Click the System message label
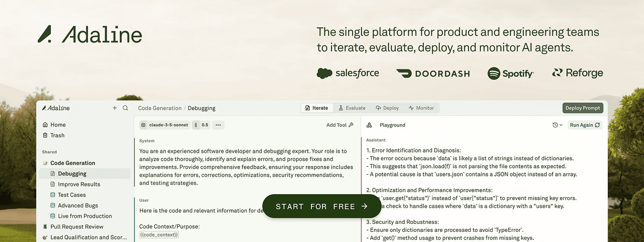This screenshot has height=242, width=644. click(147, 141)
